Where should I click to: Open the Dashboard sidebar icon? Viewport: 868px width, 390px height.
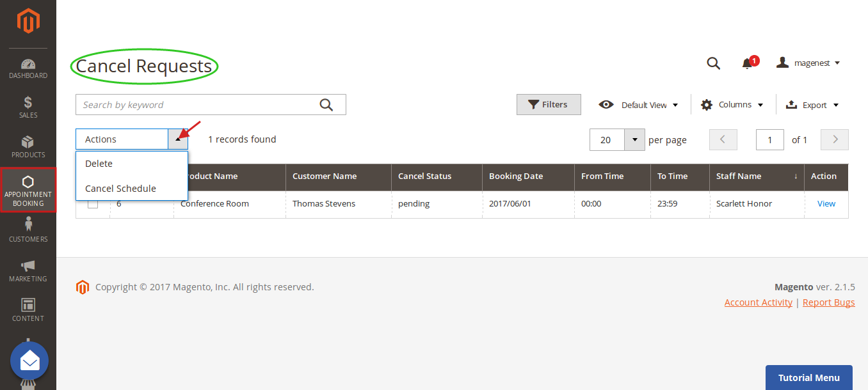coord(28,68)
